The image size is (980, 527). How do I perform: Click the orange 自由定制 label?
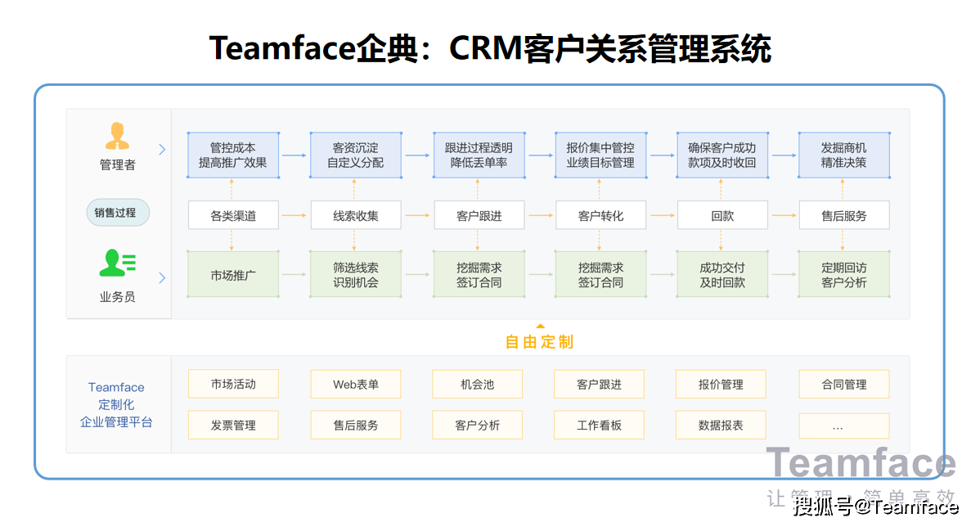pos(539,342)
